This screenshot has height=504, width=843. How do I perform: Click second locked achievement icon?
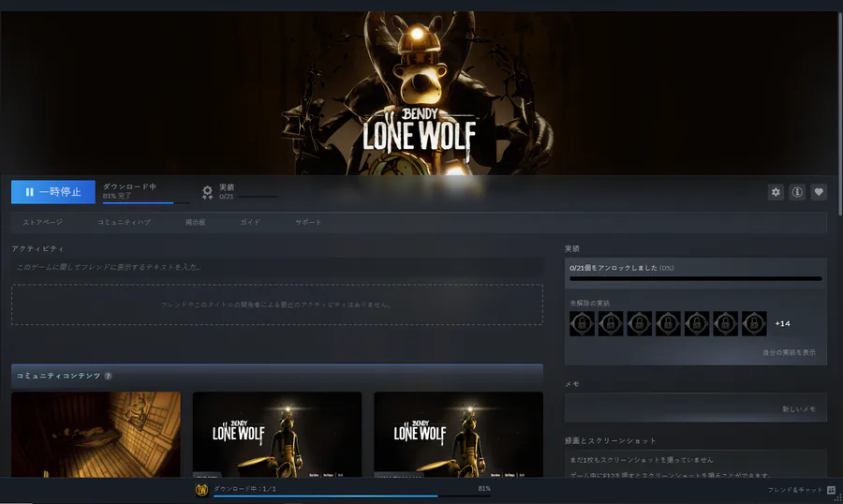pos(611,324)
